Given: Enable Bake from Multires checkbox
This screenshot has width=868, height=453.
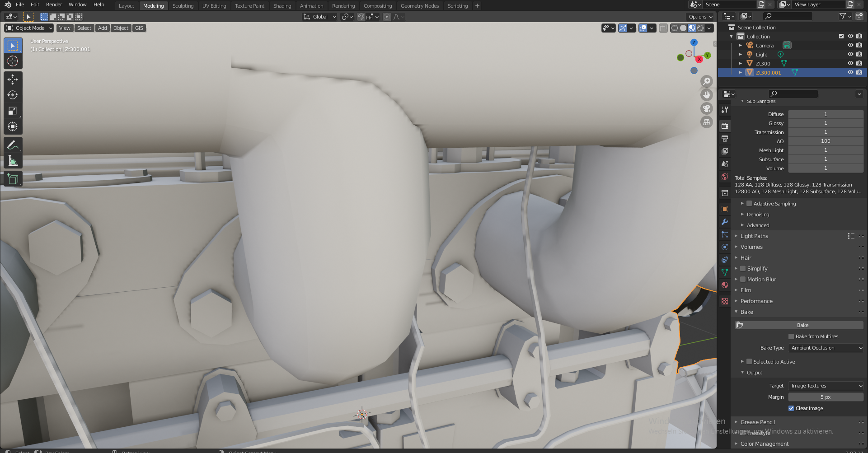Looking at the screenshot, I should coord(791,336).
